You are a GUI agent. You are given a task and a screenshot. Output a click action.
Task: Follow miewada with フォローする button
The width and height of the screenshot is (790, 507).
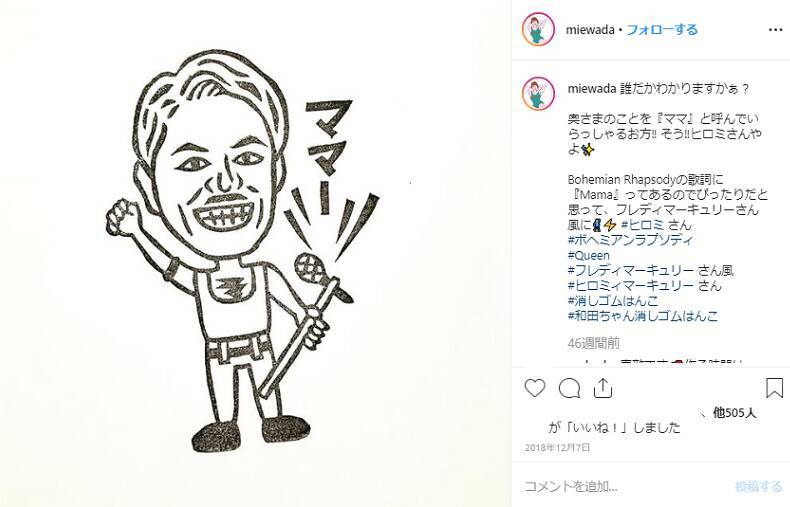[662, 29]
